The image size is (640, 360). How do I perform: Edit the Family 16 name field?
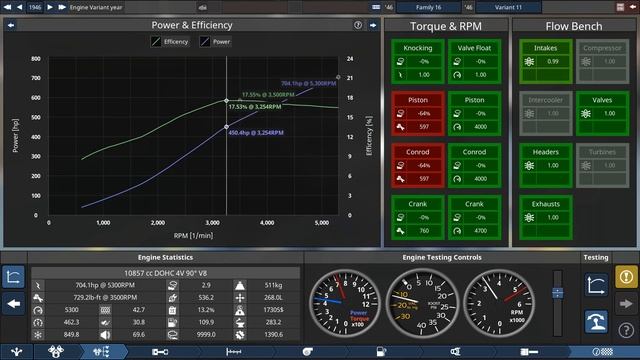[x=429, y=7]
